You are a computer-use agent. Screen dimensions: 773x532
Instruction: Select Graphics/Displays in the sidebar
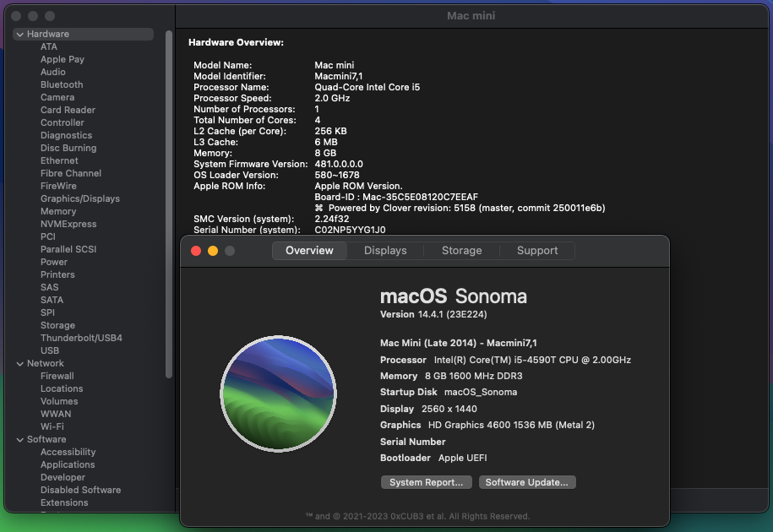[x=80, y=198]
